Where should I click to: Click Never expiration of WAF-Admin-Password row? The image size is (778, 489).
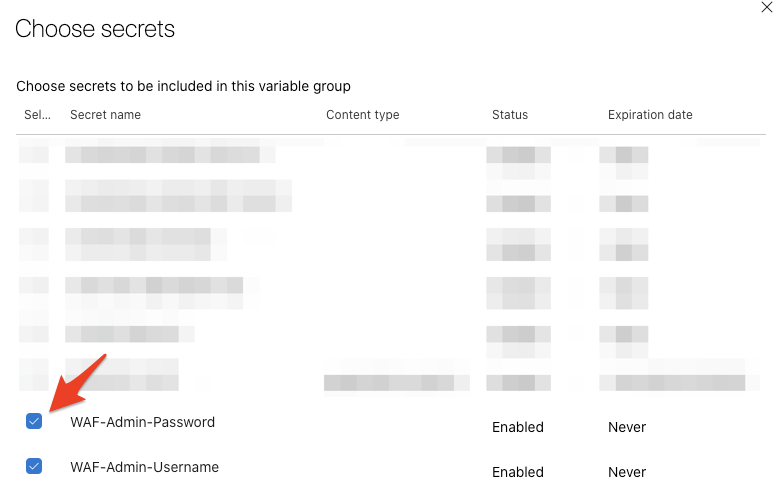coord(627,427)
